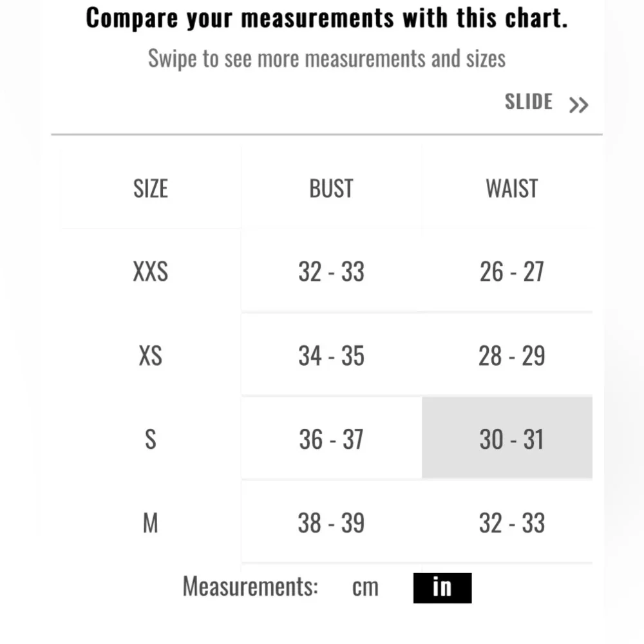Click the 34 - 35 bust cell

[331, 355]
